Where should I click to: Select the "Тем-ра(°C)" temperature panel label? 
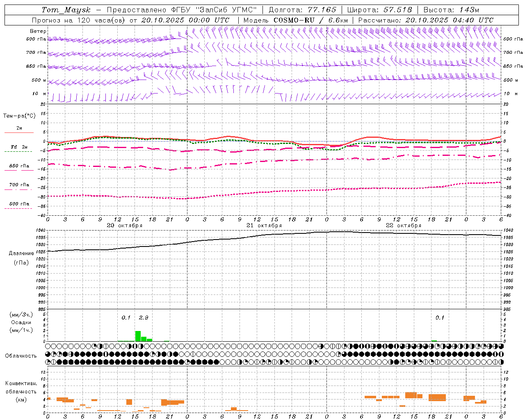(x=19, y=116)
